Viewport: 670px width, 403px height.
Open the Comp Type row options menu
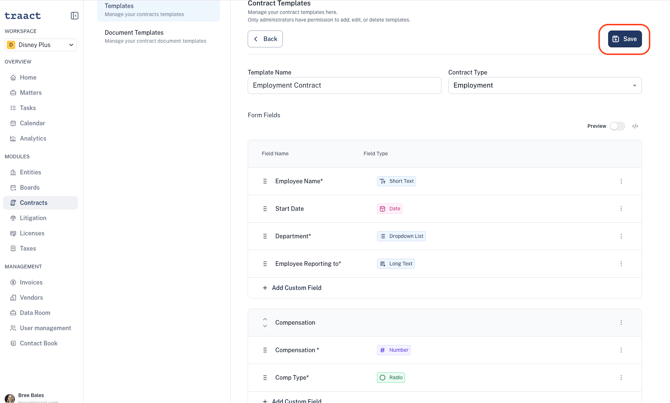click(621, 377)
